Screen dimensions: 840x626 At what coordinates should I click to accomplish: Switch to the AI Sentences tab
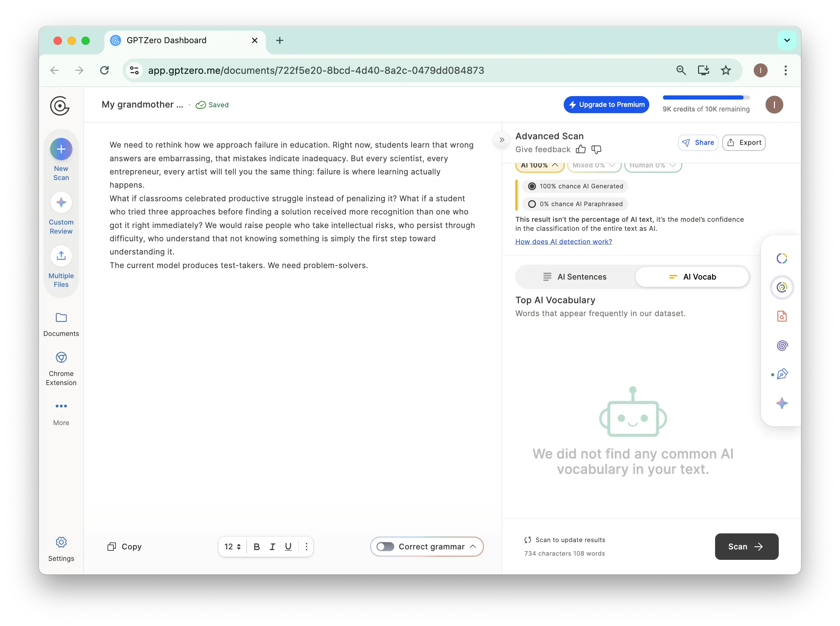tap(575, 277)
